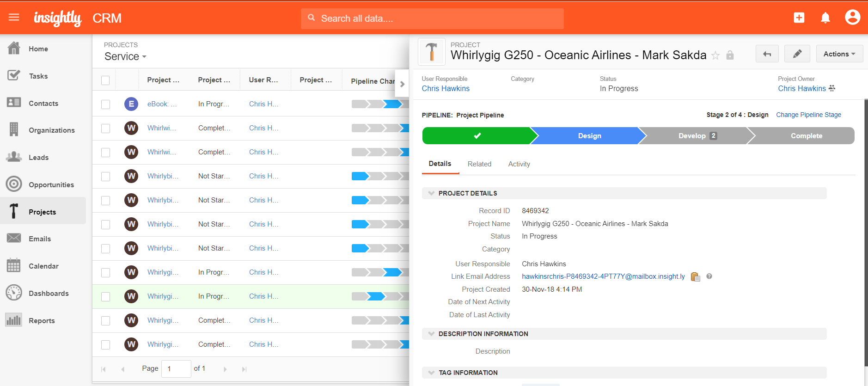This screenshot has width=868, height=386.
Task: Open Chris Hawkins user responsible link
Action: tap(445, 89)
